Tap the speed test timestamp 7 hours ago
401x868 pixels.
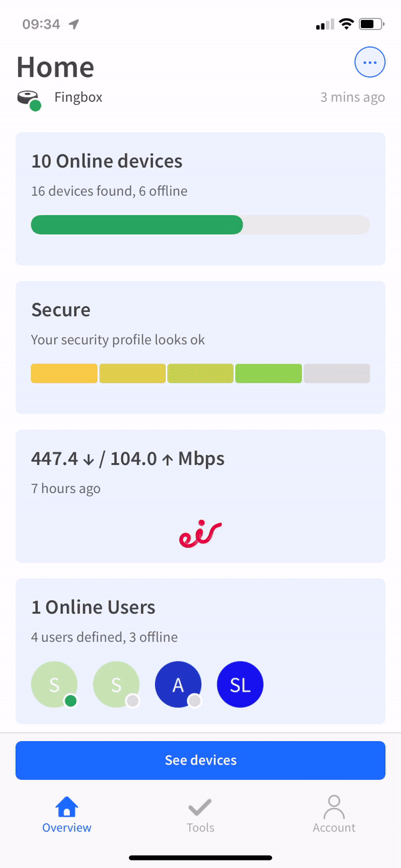[65, 488]
